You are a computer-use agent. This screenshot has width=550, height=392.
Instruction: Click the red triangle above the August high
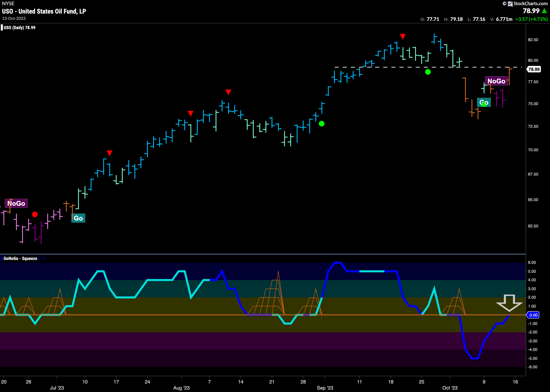tap(228, 92)
